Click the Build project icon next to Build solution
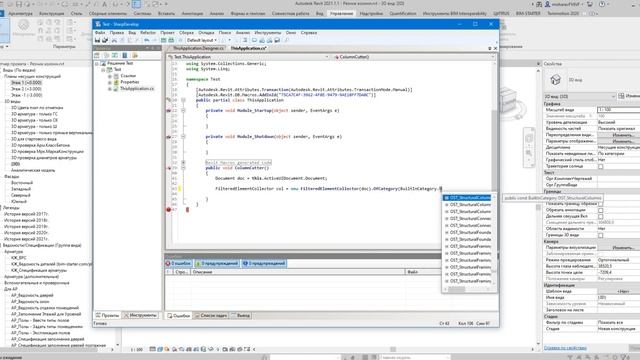 pyautogui.click(x=171, y=40)
